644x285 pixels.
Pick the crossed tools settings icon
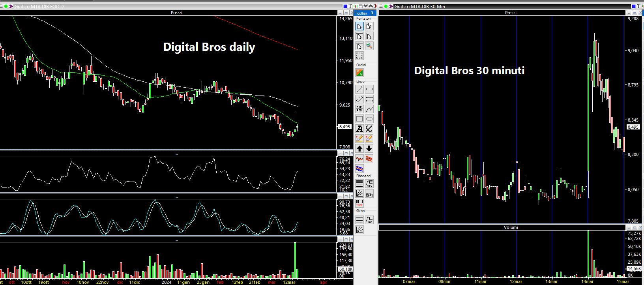tap(369, 129)
